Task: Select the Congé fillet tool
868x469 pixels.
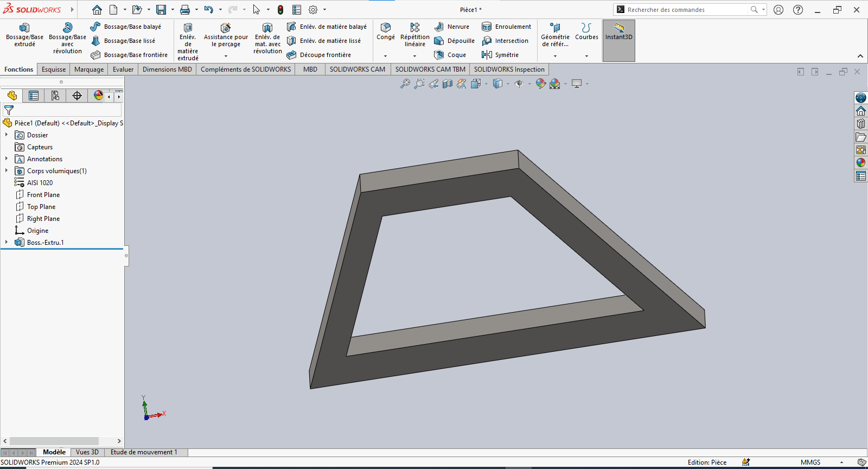Action: click(386, 28)
